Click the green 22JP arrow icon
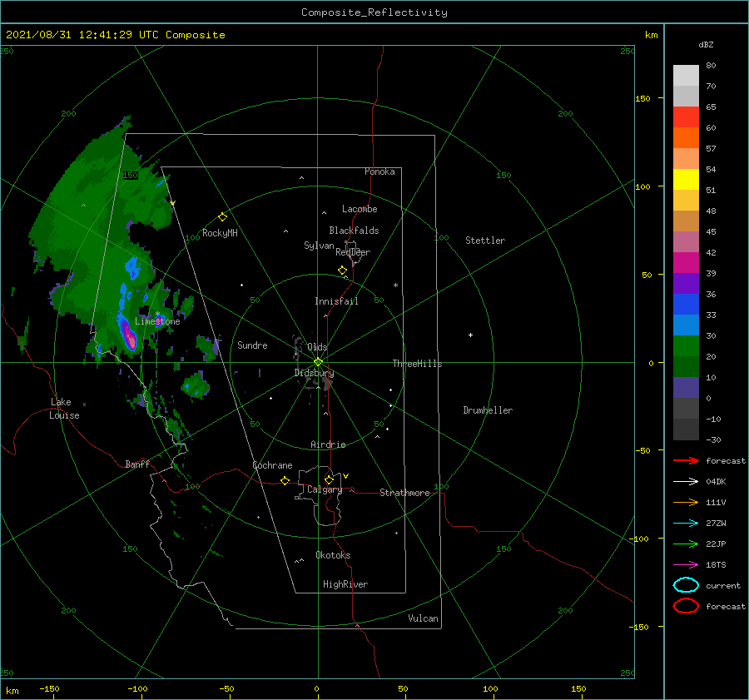The width and height of the screenshot is (749, 700). [x=686, y=544]
